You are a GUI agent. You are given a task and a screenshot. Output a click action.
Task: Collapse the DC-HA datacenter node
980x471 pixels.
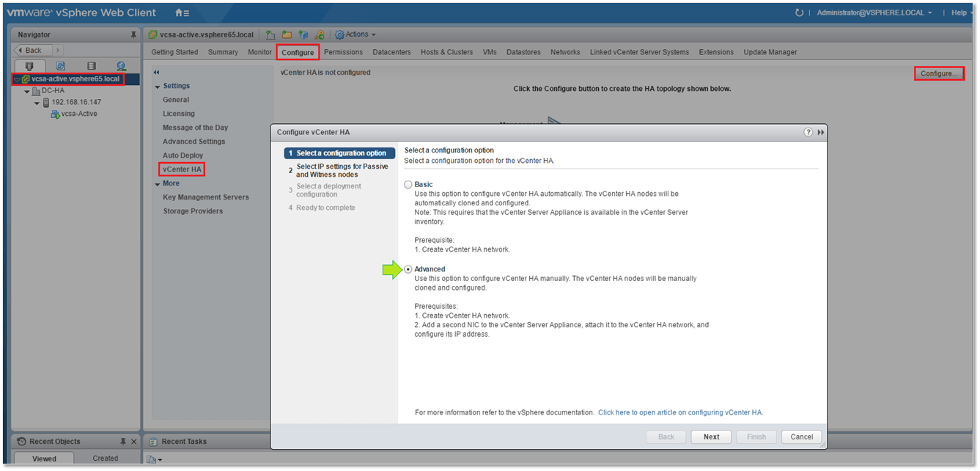coord(27,91)
